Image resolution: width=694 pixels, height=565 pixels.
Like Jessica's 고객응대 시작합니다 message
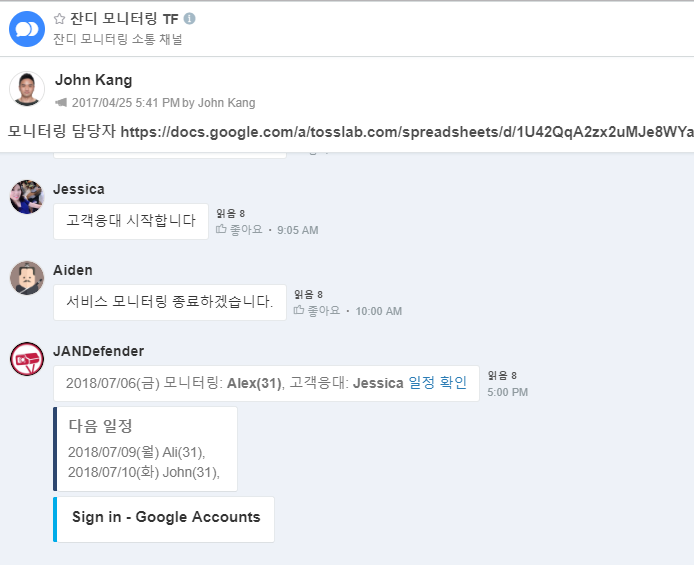[240, 230]
